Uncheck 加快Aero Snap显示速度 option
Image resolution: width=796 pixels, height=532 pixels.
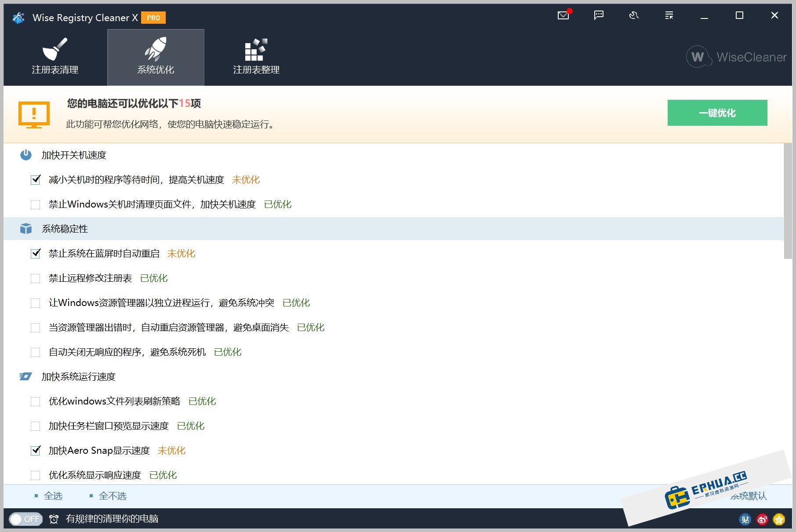click(x=35, y=450)
